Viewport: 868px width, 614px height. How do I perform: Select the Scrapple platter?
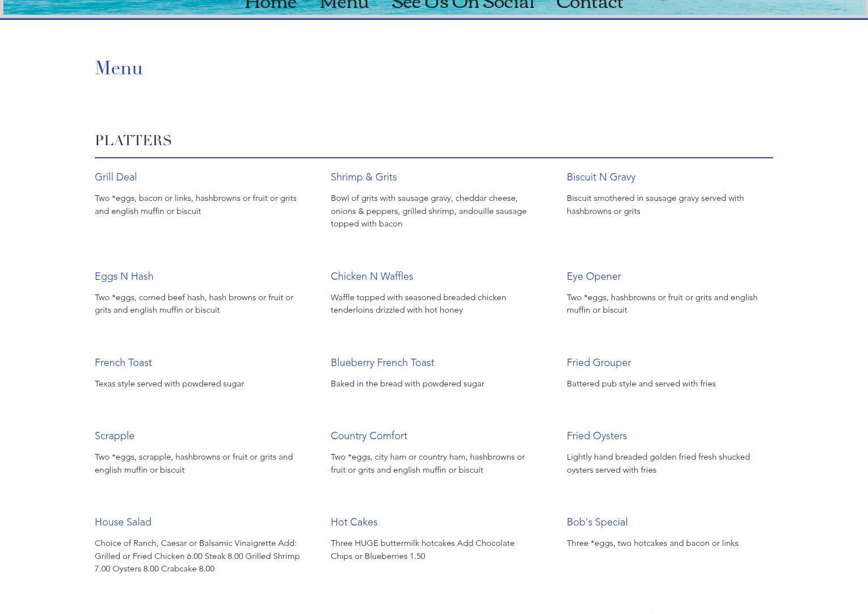coord(115,436)
